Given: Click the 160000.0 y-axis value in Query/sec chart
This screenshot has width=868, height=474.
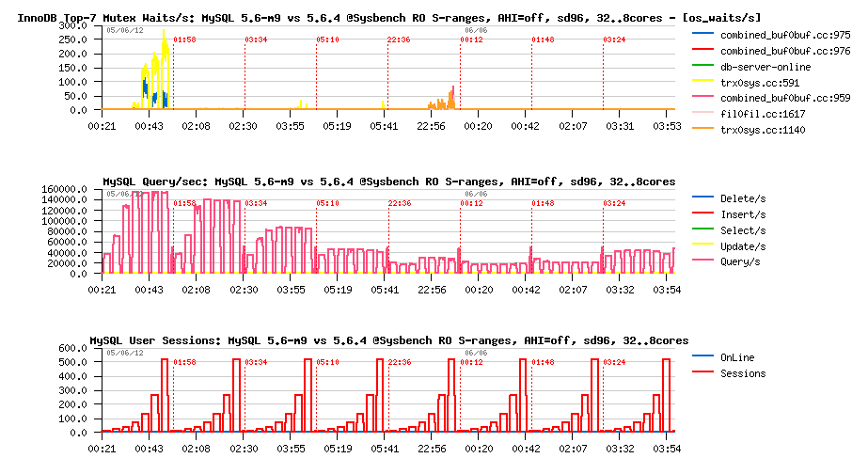Looking at the screenshot, I should (64, 189).
